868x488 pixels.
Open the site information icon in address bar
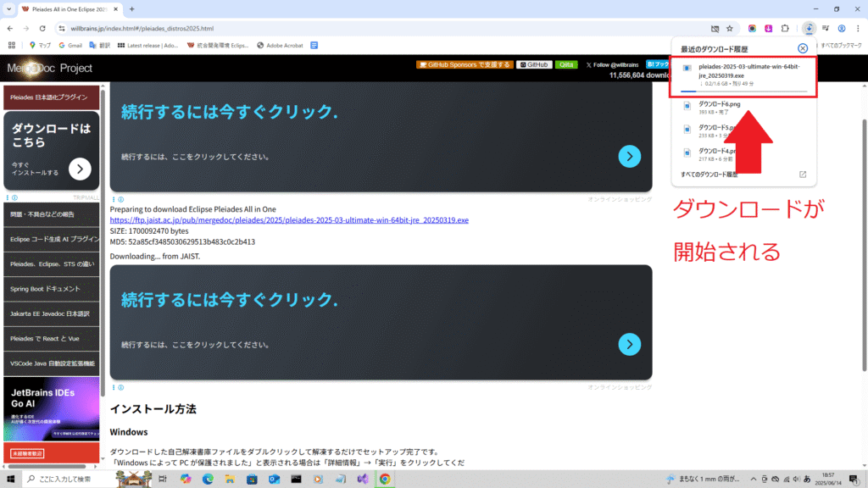[61, 28]
